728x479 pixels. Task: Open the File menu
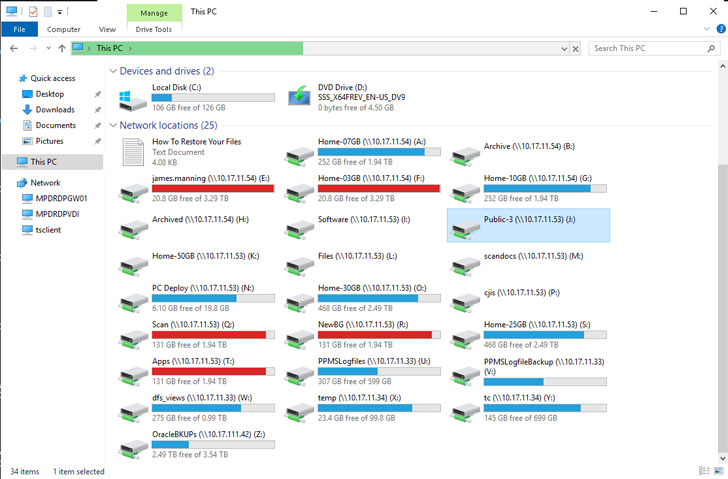tap(19, 30)
